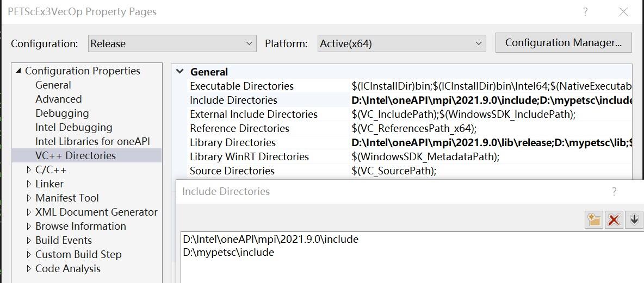Click the Library Directories property row
The image size is (644, 283).
coord(233,143)
